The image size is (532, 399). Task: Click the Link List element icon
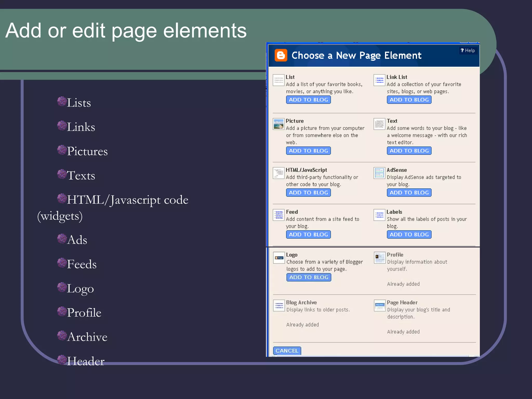[379, 80]
